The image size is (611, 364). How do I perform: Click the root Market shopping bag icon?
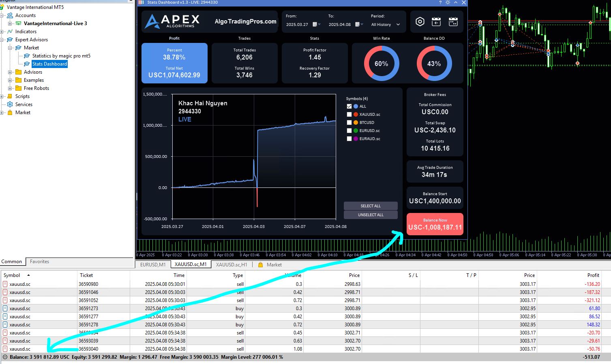click(10, 113)
